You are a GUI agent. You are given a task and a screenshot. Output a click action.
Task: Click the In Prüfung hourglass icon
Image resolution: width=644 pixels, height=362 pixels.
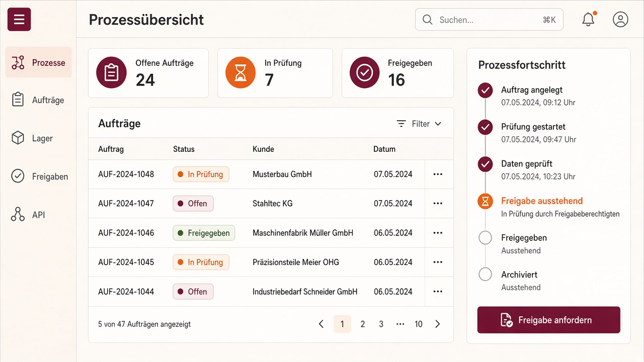pos(240,72)
